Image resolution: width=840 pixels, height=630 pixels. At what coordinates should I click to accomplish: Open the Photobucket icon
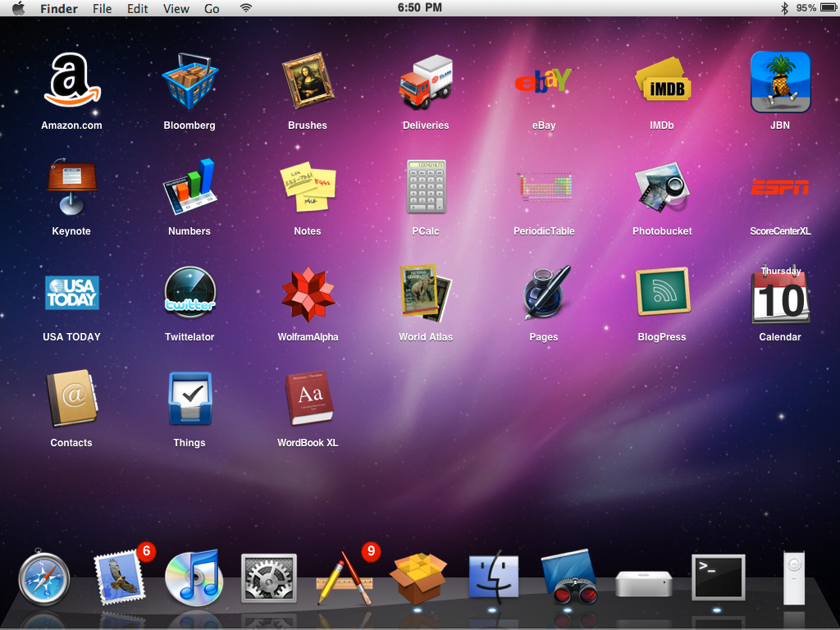662,187
